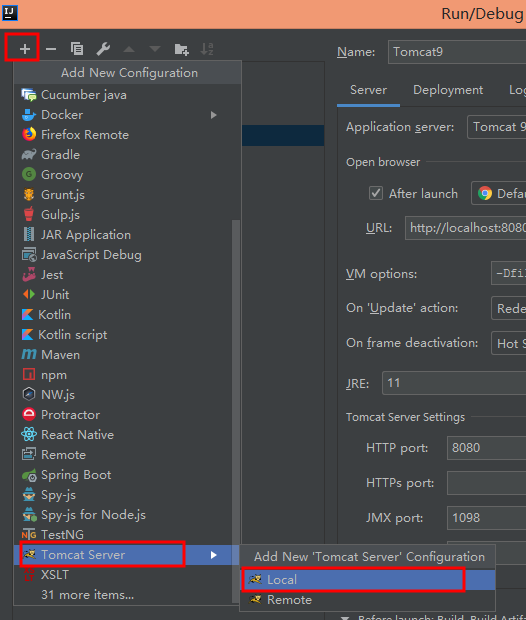Open Application server dropdown
The height and width of the screenshot is (620, 526).
coord(497,127)
